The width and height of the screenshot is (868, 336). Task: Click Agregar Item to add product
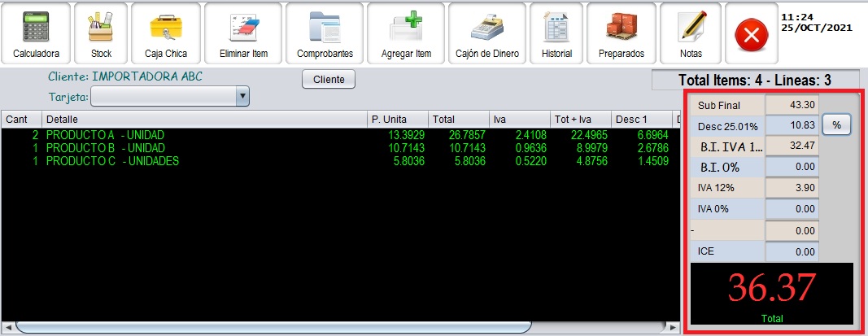(x=406, y=33)
